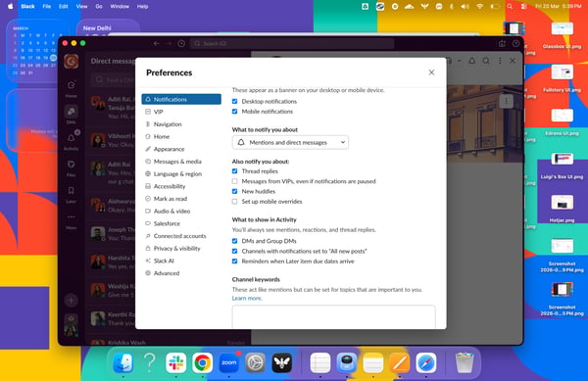Open the File menu in menu bar
The width and height of the screenshot is (588, 381).
click(46, 7)
